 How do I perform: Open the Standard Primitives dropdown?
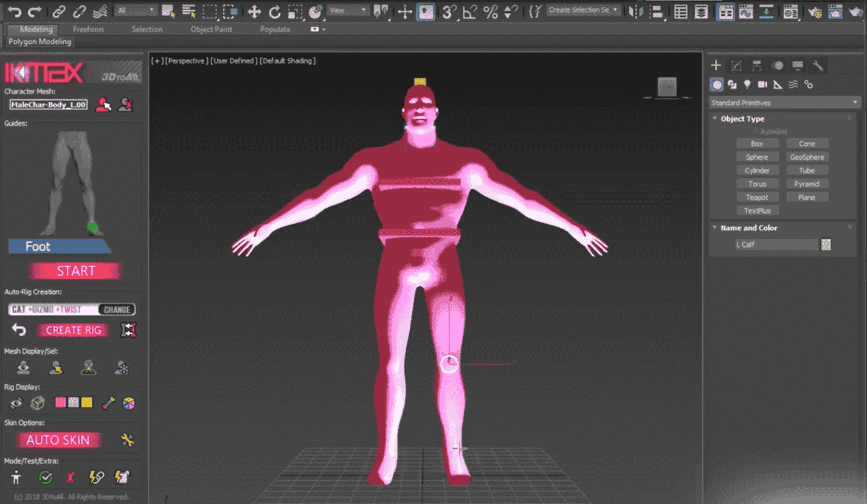click(785, 103)
